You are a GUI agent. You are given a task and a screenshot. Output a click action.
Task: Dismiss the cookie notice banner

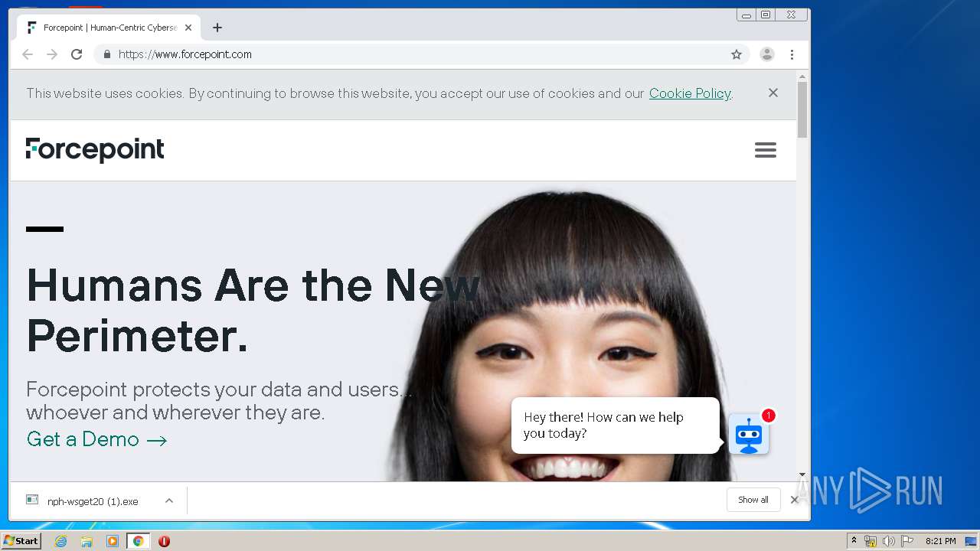coord(773,93)
